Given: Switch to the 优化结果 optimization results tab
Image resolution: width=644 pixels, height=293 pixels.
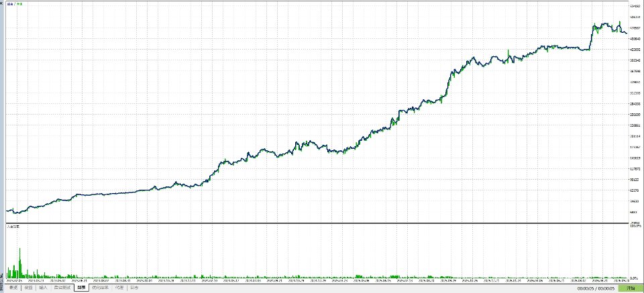Looking at the screenshot, I should pos(100,288).
